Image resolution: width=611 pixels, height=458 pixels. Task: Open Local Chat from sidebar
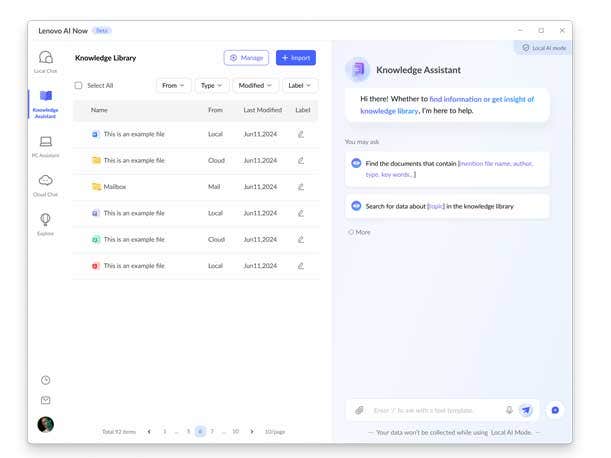[x=46, y=62]
